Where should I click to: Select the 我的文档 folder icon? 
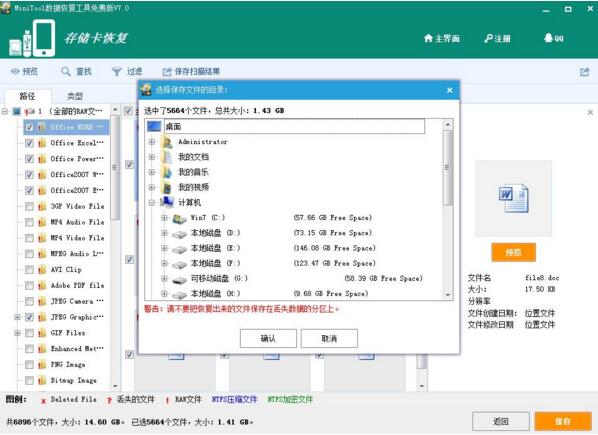point(167,157)
